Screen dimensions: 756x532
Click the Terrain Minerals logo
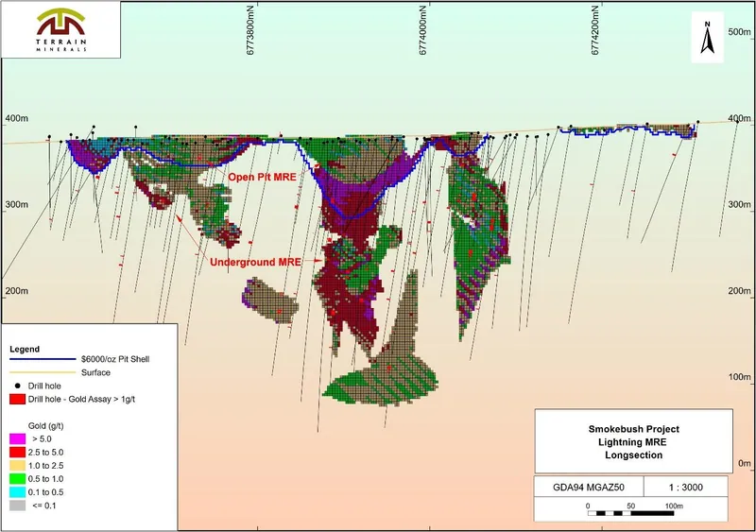click(61, 30)
